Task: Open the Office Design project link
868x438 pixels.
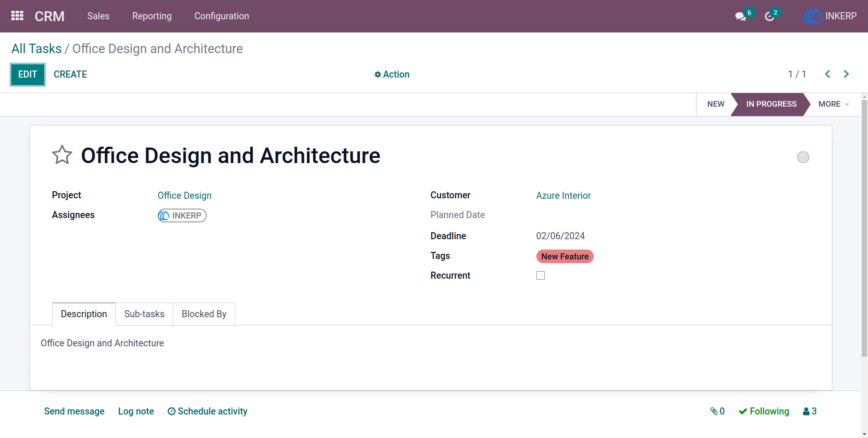Action: (x=185, y=196)
